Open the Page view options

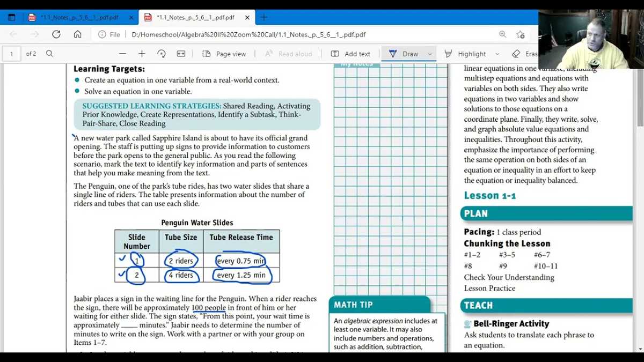[x=224, y=54]
